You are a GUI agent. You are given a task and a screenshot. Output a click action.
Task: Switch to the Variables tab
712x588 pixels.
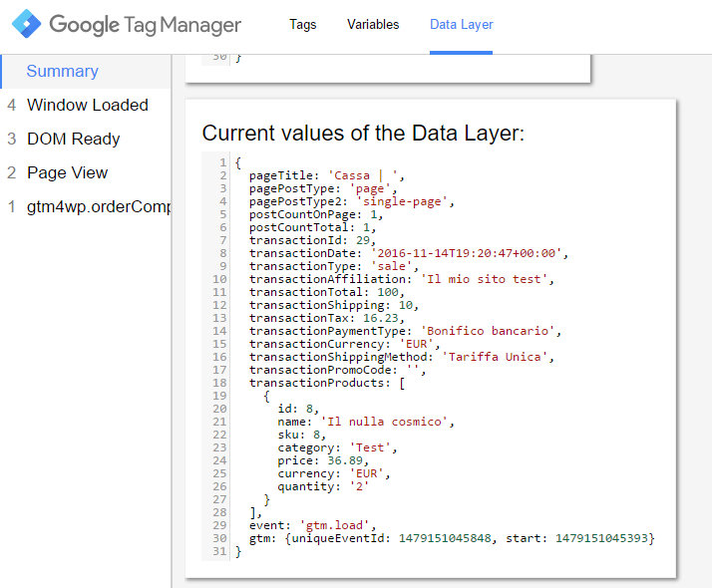coord(373,25)
